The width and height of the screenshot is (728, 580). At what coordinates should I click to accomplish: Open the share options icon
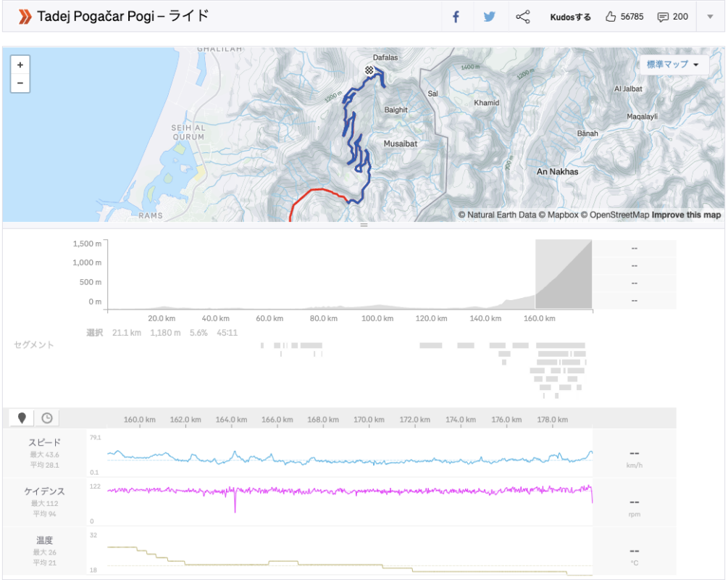point(523,17)
